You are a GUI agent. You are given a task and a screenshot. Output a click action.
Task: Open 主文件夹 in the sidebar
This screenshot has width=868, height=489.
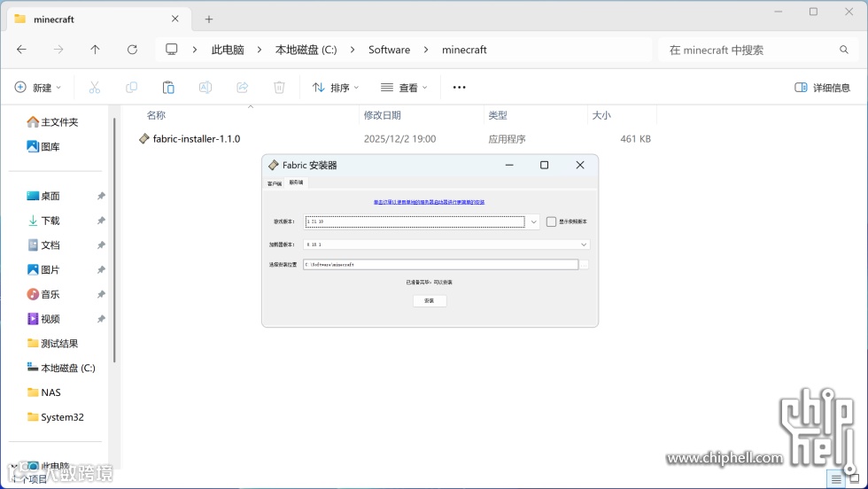point(52,122)
